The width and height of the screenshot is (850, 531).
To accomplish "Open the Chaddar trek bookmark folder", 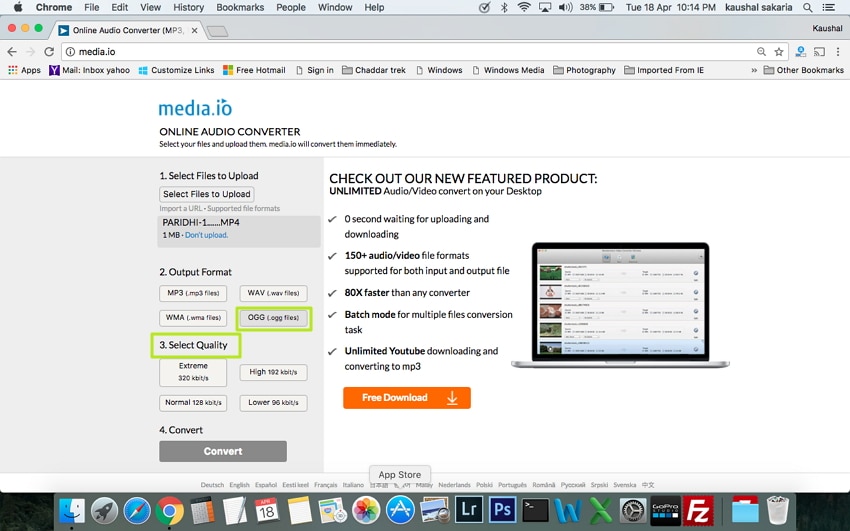I will click(374, 70).
